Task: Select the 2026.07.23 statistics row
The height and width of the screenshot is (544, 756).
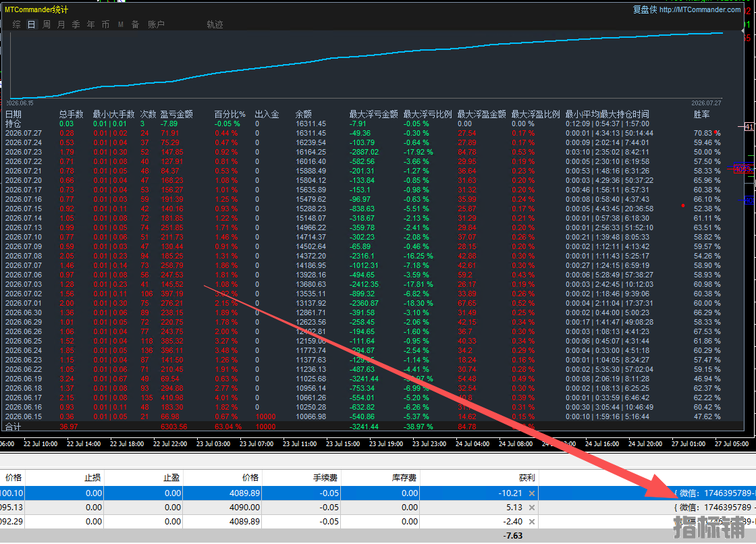Action: (x=363, y=152)
